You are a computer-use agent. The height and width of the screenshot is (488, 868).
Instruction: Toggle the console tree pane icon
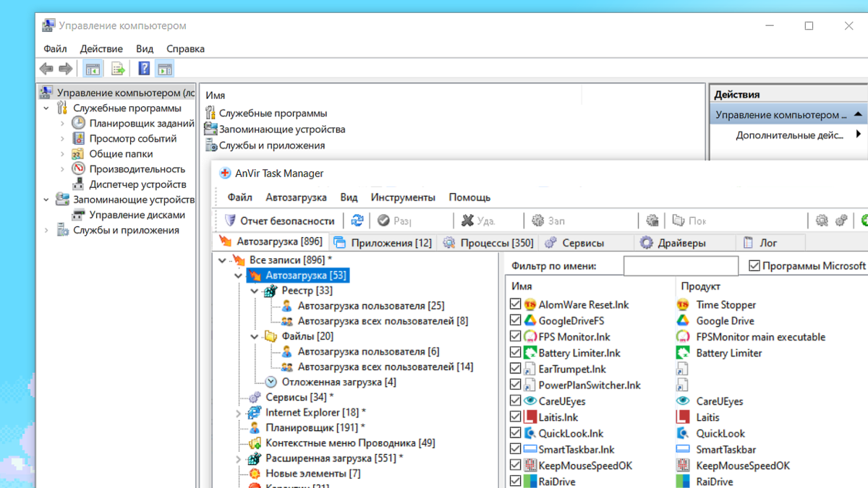pyautogui.click(x=92, y=69)
